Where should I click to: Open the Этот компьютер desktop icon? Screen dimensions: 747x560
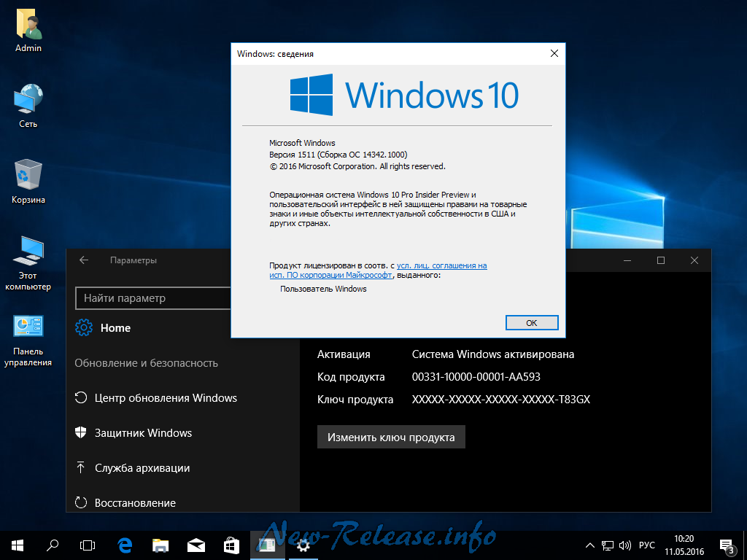[x=28, y=262]
